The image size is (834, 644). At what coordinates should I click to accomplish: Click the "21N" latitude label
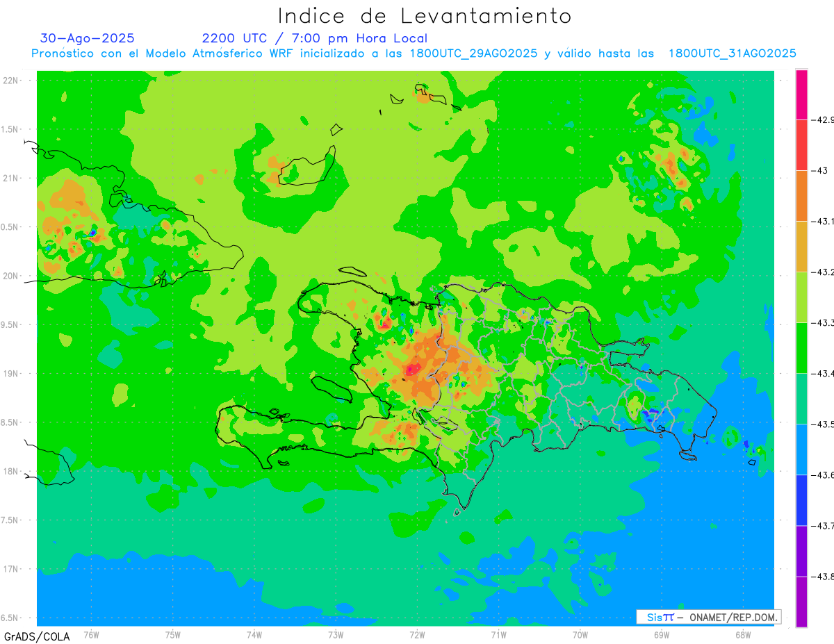tap(11, 178)
